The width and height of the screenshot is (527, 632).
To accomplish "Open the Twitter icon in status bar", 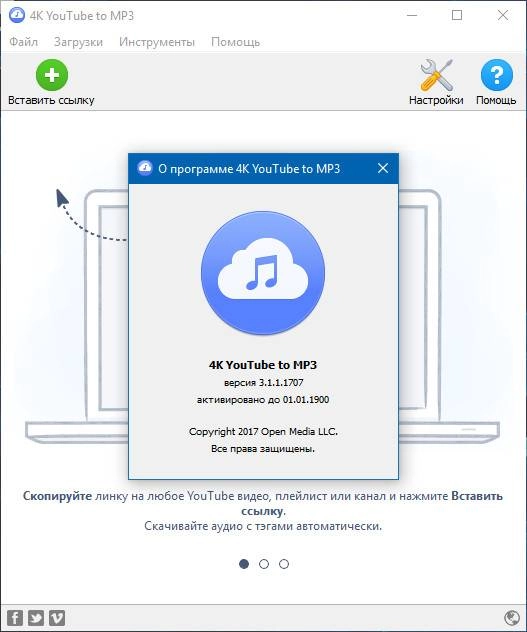I will 36,617.
